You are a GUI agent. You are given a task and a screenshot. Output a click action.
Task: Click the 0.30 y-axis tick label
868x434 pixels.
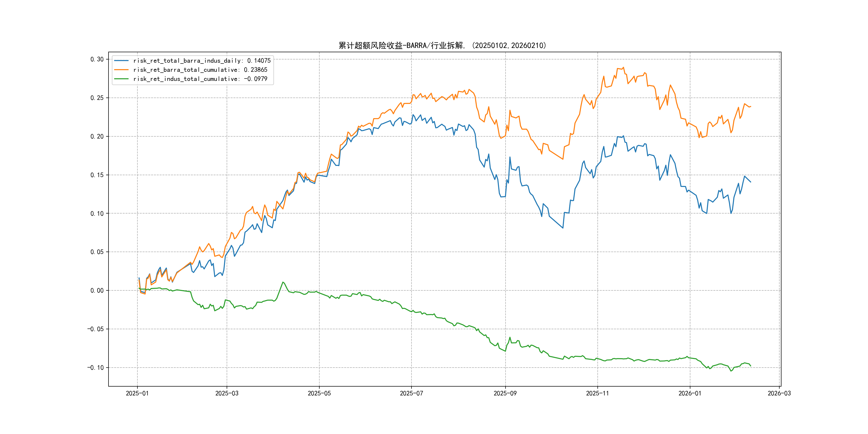point(97,59)
